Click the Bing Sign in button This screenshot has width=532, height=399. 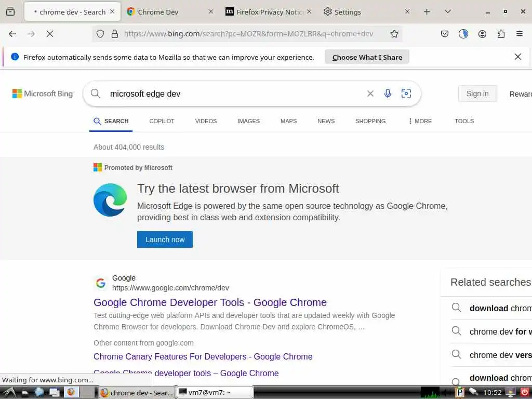click(477, 94)
